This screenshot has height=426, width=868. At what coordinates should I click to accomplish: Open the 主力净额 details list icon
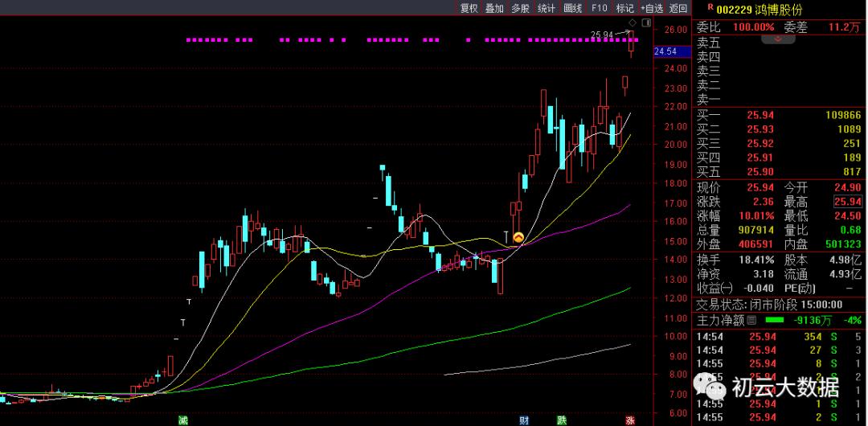[x=751, y=320]
